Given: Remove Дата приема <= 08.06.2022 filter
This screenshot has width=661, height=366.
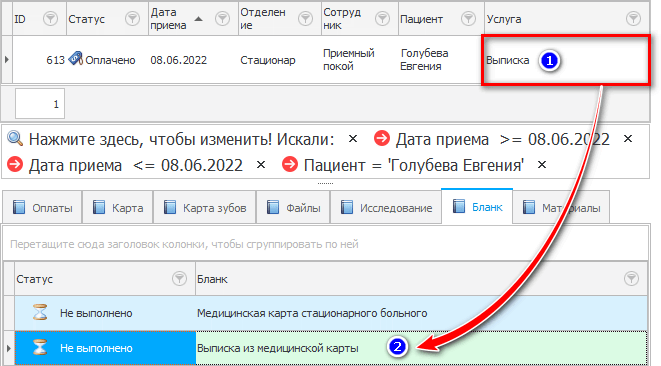Looking at the screenshot, I should pyautogui.click(x=261, y=165).
